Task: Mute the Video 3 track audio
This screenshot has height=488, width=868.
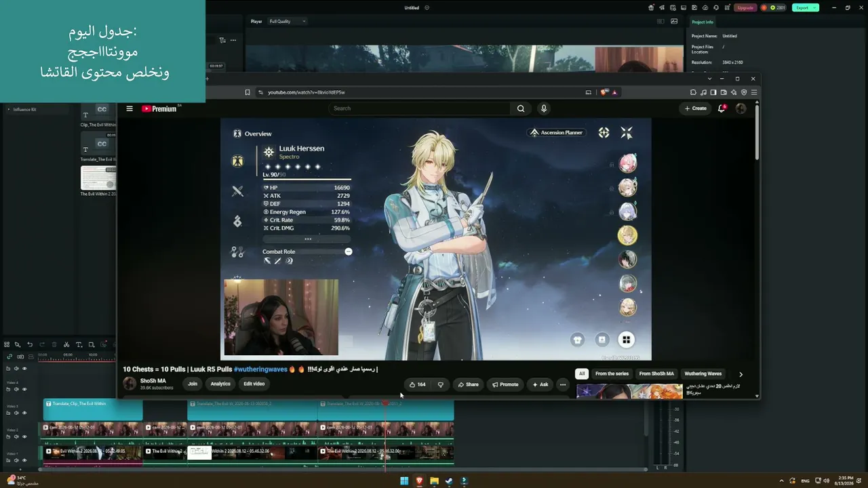Action: [x=16, y=413]
